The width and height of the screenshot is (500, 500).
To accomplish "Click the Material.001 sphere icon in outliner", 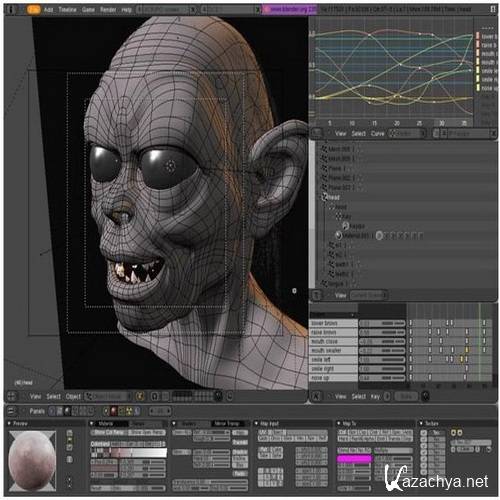I will (x=338, y=235).
